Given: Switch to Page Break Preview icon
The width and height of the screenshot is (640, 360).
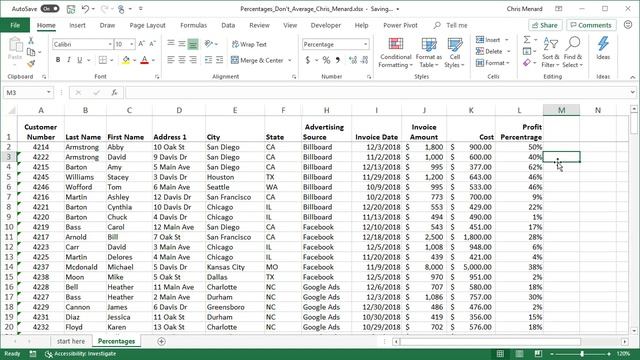Looking at the screenshot, I should 538,354.
